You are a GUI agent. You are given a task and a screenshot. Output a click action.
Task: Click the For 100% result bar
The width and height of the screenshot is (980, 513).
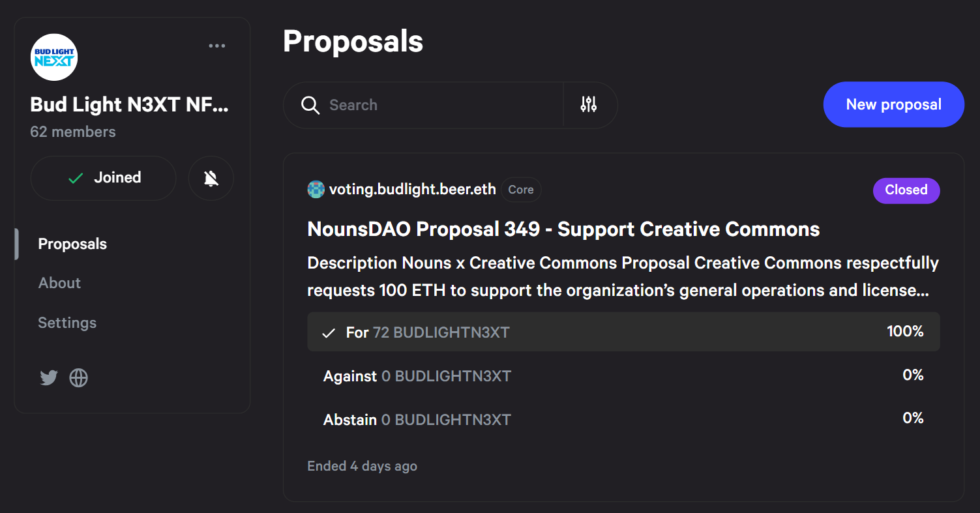623,332
